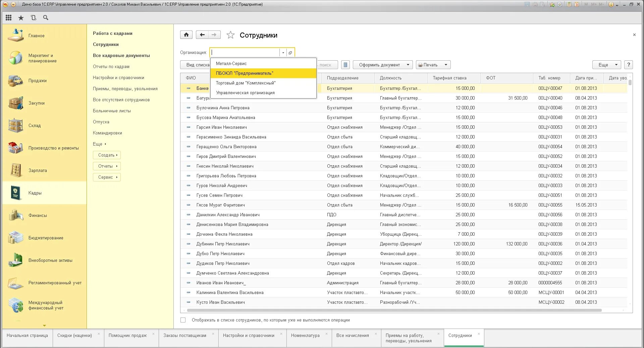Select Металл-Сервис organization
The height and width of the screenshot is (348, 644).
click(x=264, y=63)
